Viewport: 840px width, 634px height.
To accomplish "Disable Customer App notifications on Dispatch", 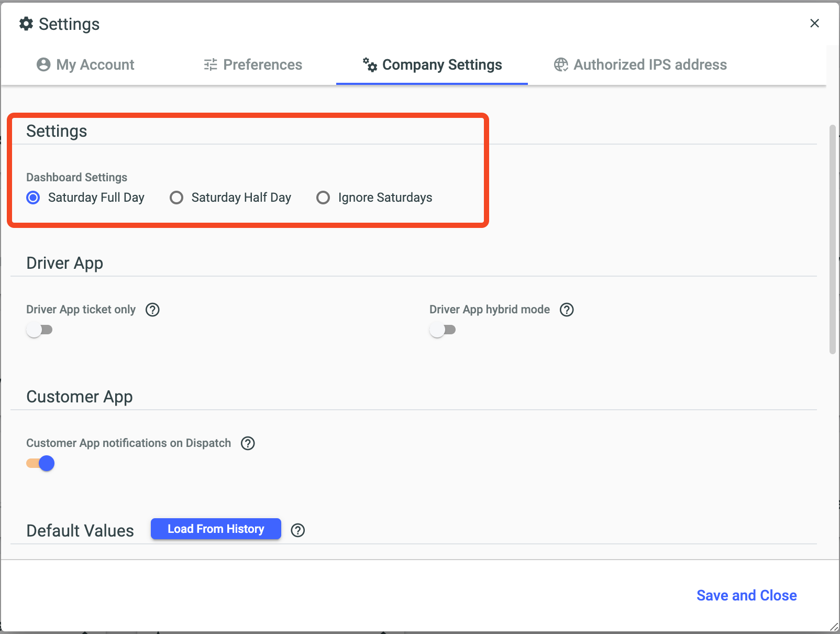I will (x=40, y=463).
